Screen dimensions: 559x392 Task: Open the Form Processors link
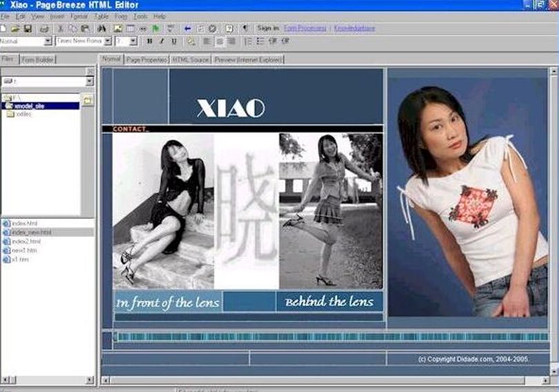(305, 28)
